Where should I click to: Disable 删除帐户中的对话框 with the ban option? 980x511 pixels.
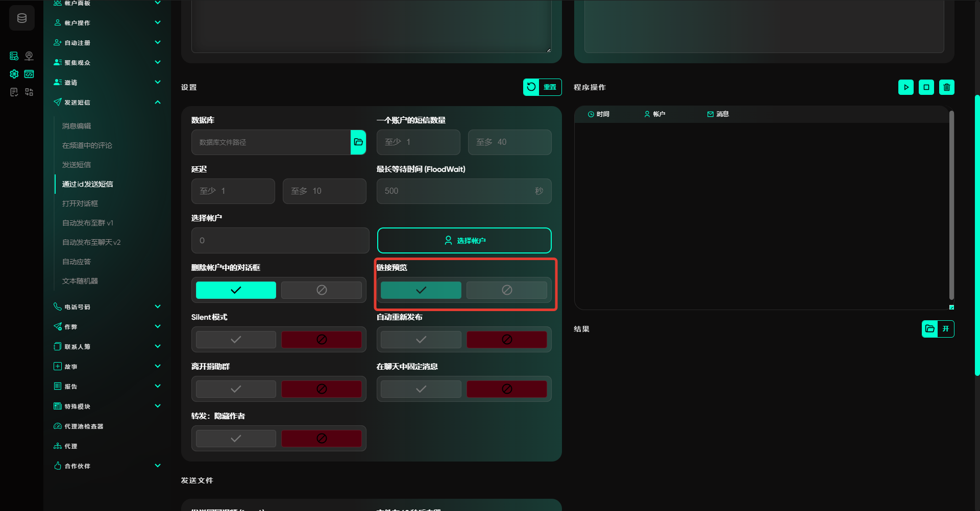pos(322,290)
